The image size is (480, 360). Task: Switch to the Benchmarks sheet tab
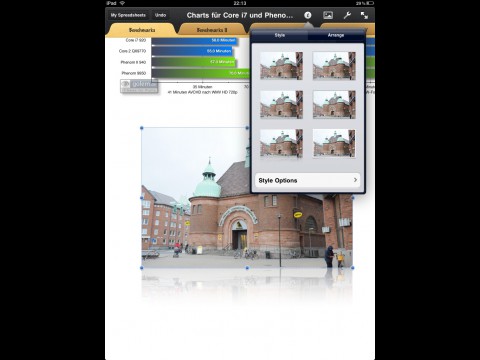142,30
